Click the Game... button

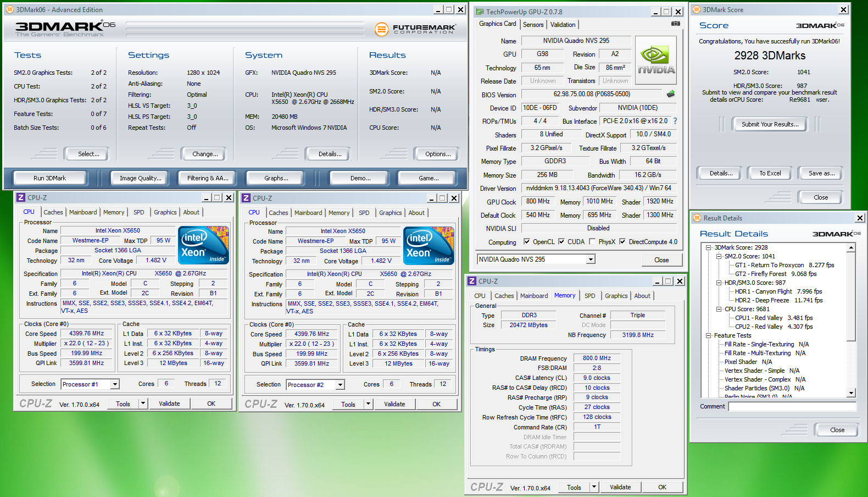tap(429, 178)
